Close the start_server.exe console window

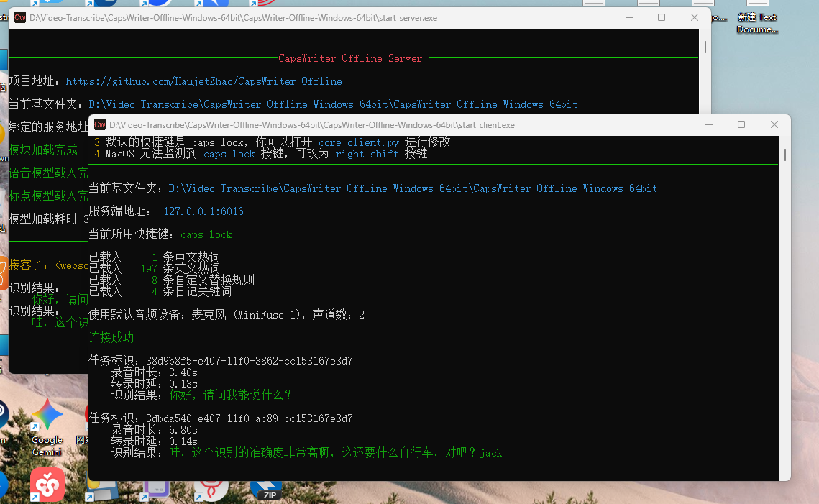(x=695, y=17)
